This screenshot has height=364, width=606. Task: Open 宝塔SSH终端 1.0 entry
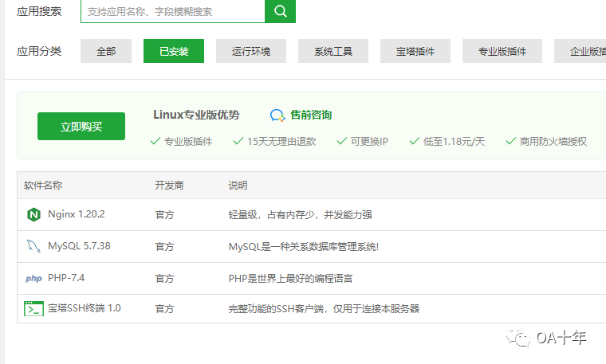(x=85, y=308)
